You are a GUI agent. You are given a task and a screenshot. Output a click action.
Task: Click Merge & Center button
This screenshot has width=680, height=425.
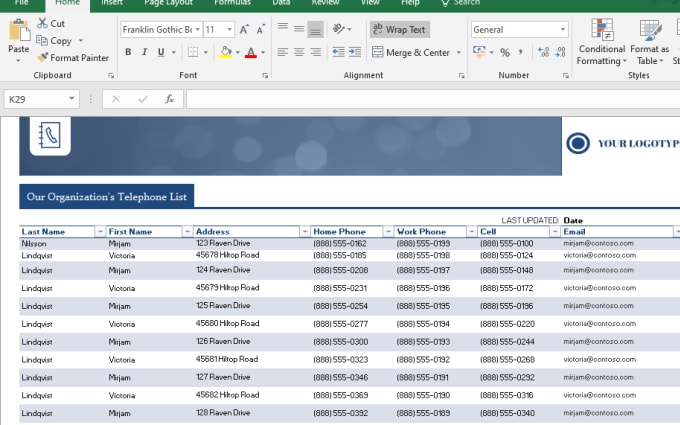(411, 52)
